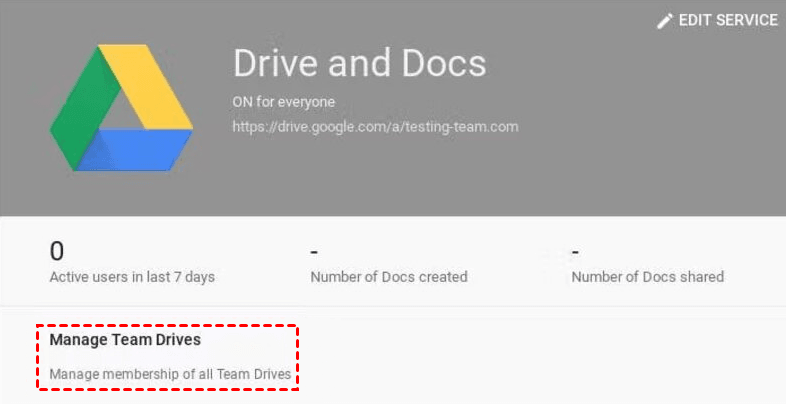Click the EDIT SERVICE button label
786x404 pixels.
point(728,20)
